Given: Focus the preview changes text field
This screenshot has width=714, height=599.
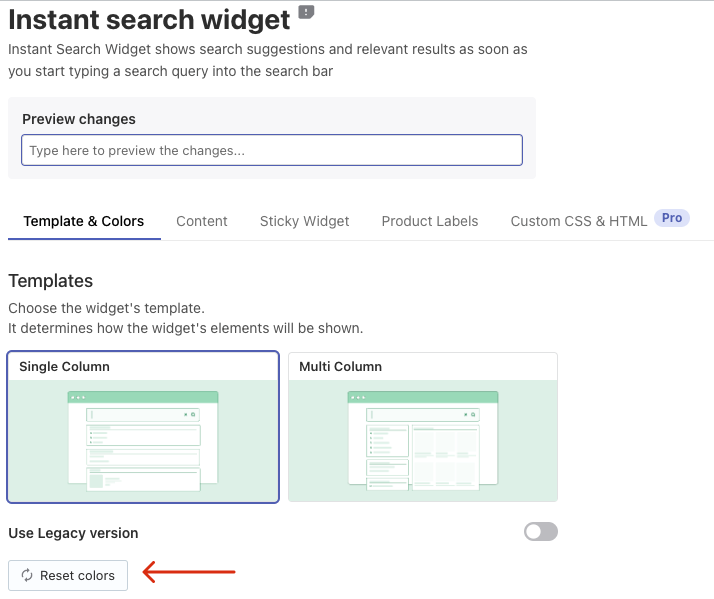Looking at the screenshot, I should pos(271,150).
